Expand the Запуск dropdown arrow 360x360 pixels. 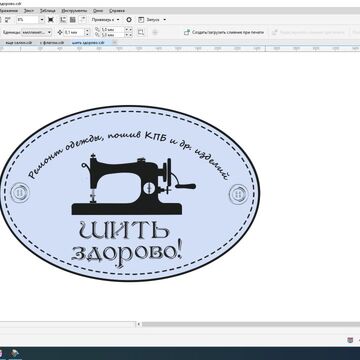(x=165, y=20)
